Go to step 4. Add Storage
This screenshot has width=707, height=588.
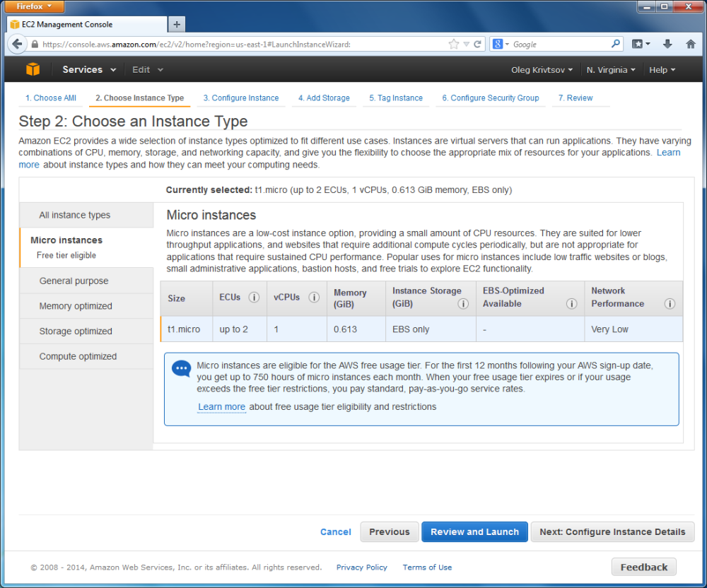pos(324,98)
